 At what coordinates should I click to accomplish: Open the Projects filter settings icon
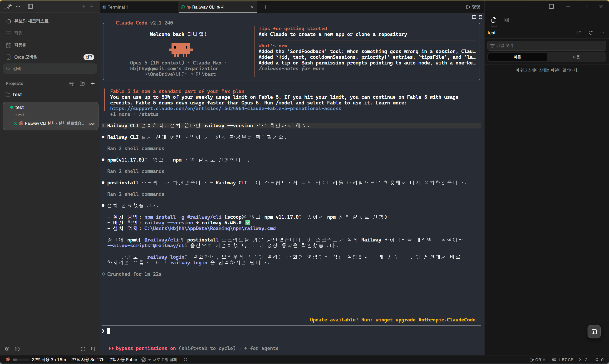(x=71, y=84)
